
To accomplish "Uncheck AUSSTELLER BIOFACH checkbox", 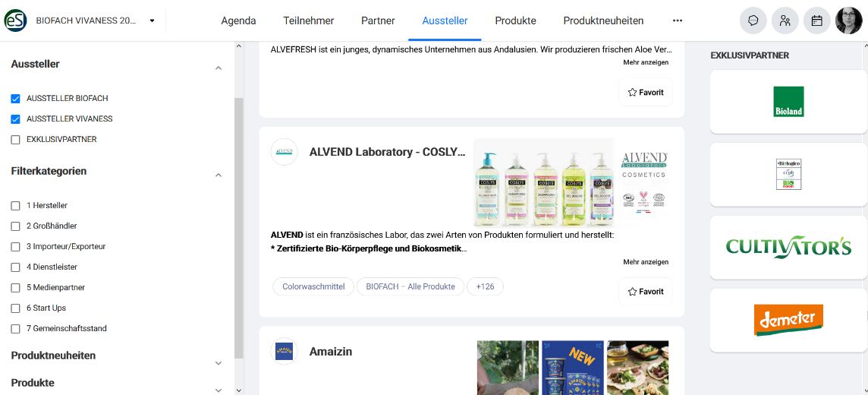I will (x=15, y=99).
